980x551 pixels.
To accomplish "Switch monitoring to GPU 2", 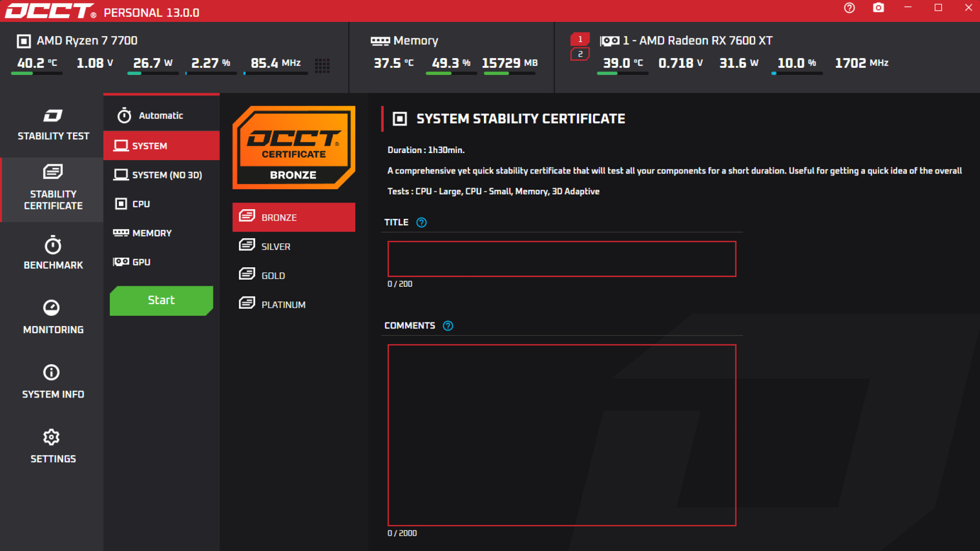I will pyautogui.click(x=580, y=53).
